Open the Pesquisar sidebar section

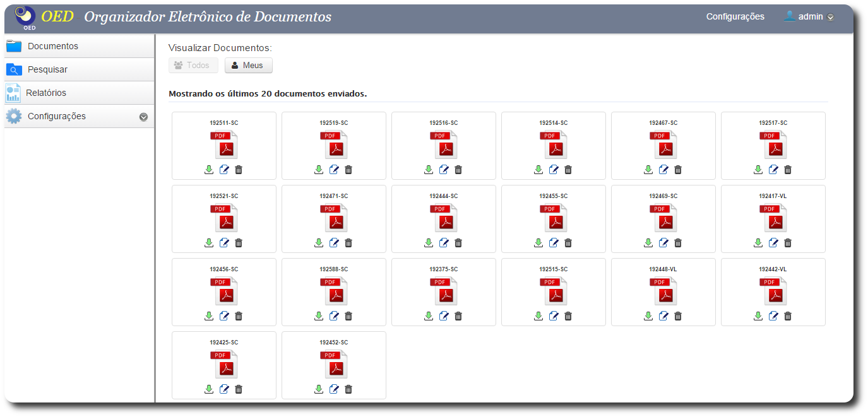(x=80, y=69)
